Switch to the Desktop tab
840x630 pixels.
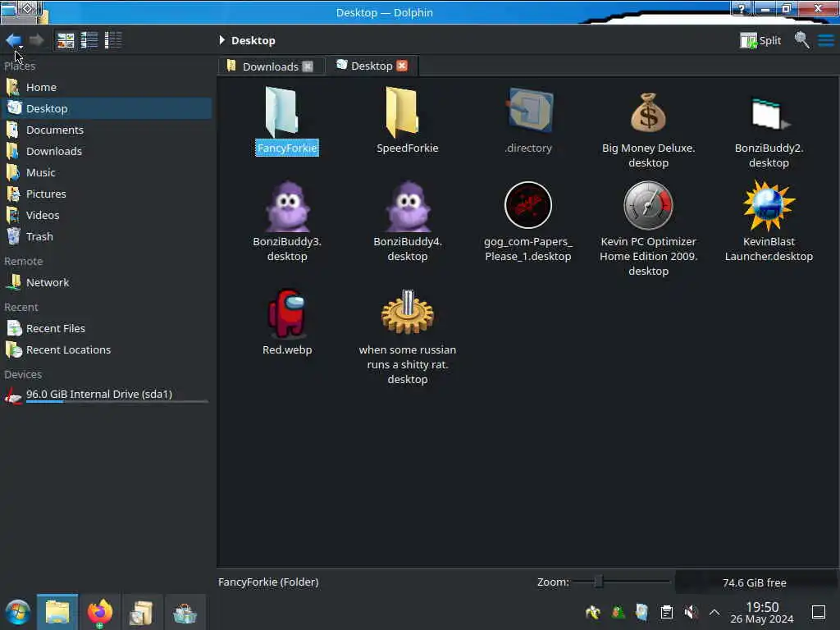coord(372,66)
